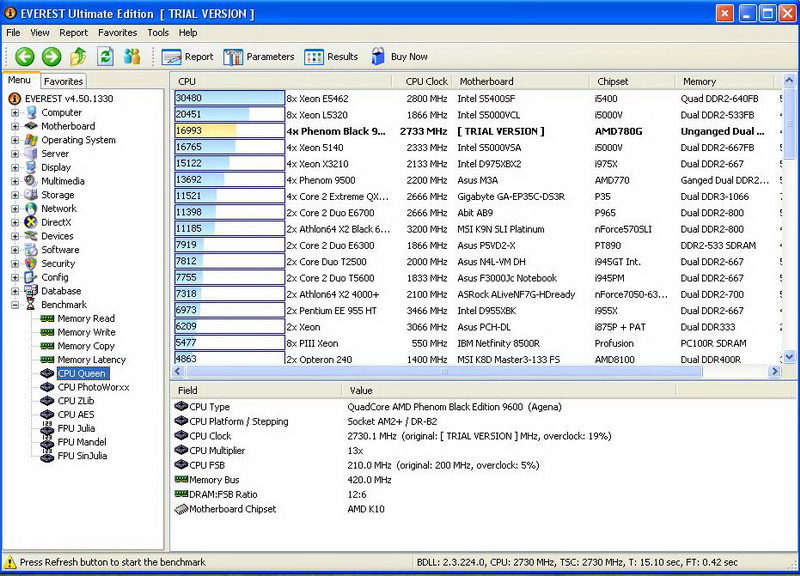
Task: Click Buy Now in toolbar
Action: [399, 57]
